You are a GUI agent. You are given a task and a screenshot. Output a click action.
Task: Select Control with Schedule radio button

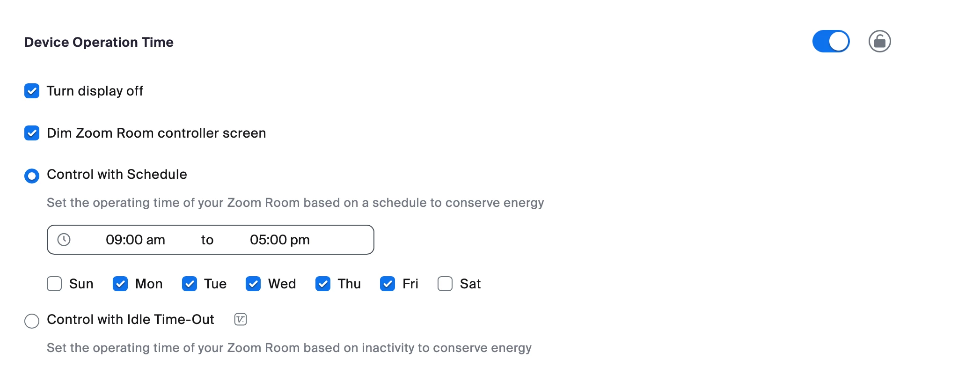click(x=32, y=176)
